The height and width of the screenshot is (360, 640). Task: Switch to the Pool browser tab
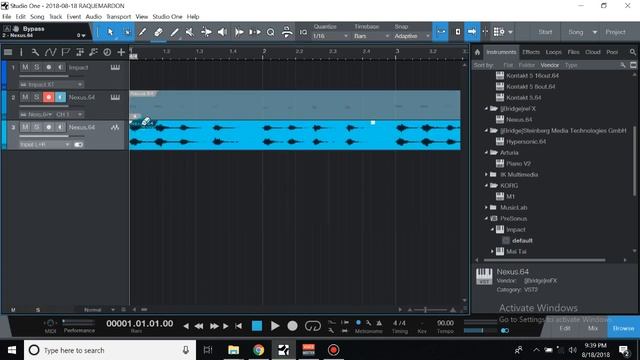[612, 52]
